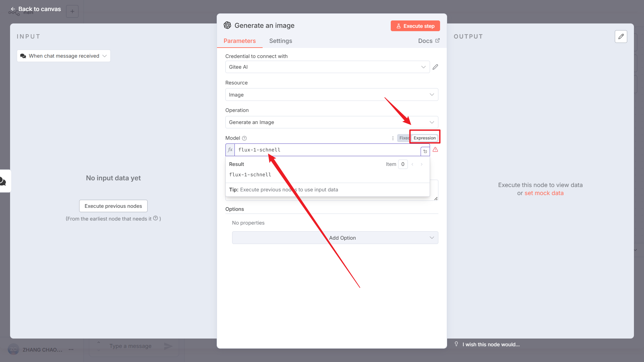Click the fx expression icon in Model field
Image resolution: width=644 pixels, height=362 pixels.
click(x=230, y=150)
